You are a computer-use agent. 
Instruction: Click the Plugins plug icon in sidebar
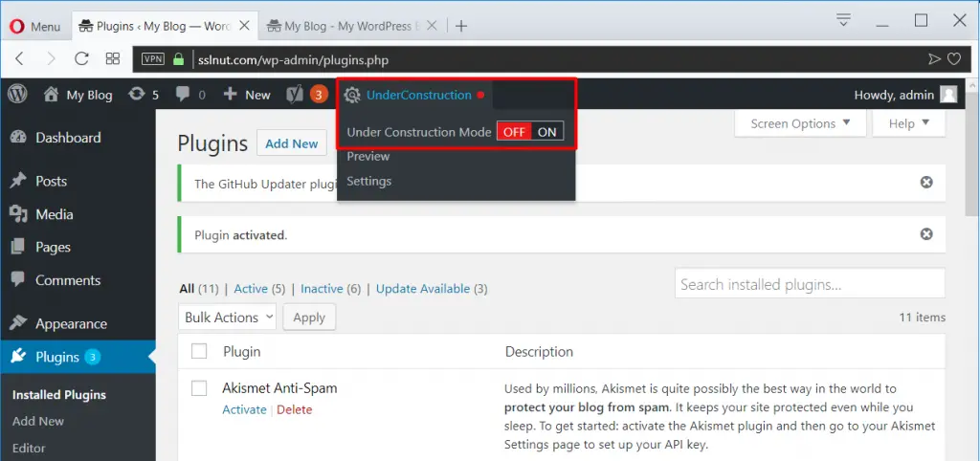(18, 357)
